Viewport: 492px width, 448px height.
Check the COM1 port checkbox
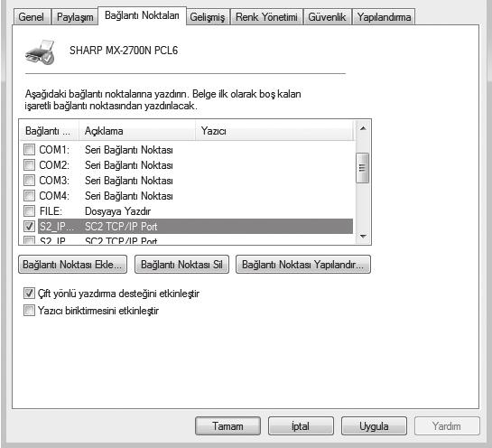29,149
